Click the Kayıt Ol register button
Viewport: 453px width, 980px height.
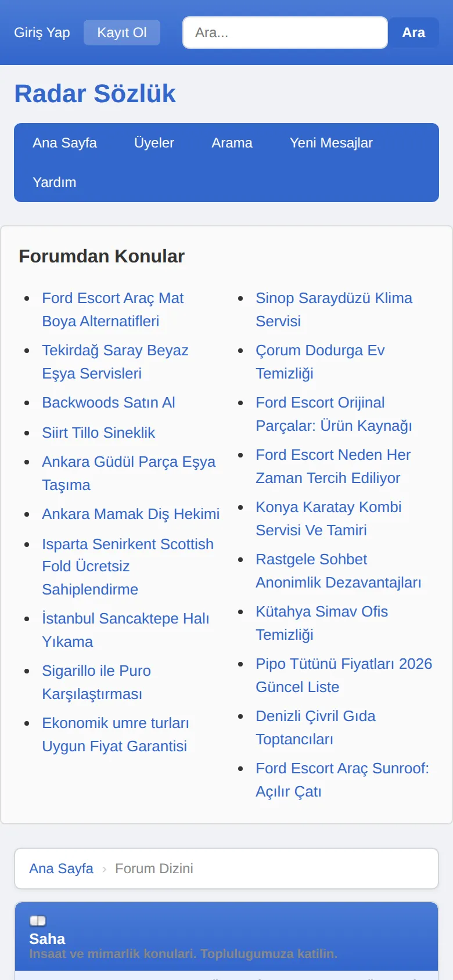(122, 33)
